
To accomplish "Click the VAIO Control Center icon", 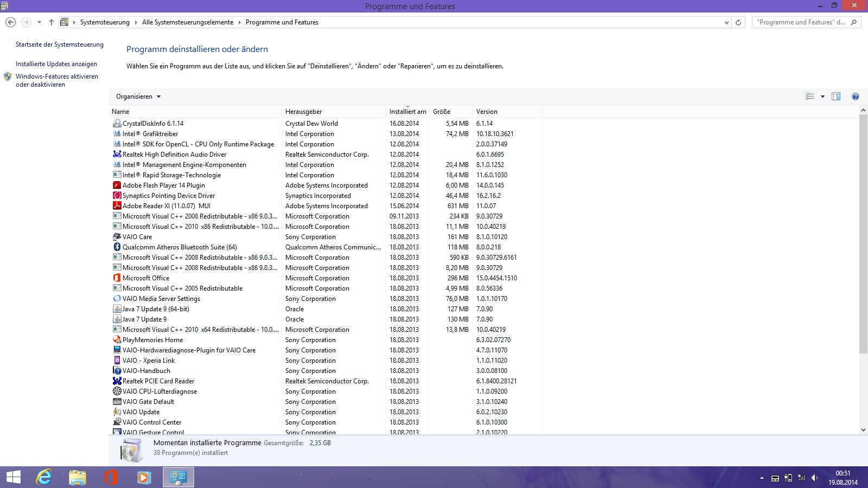I will tap(117, 422).
